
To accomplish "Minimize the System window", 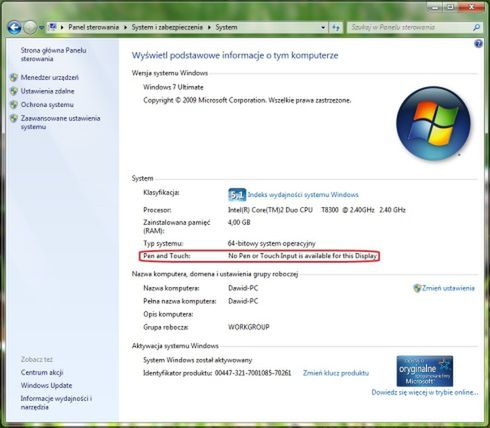I will 435,7.
